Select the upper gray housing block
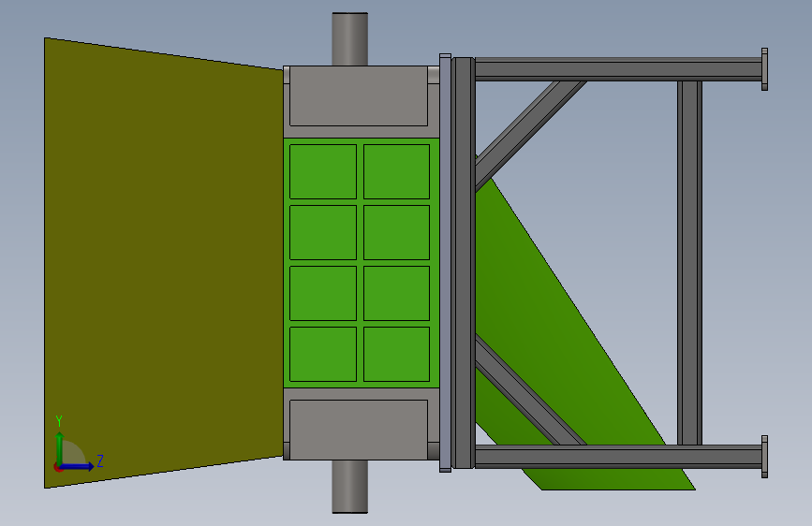 click(359, 95)
